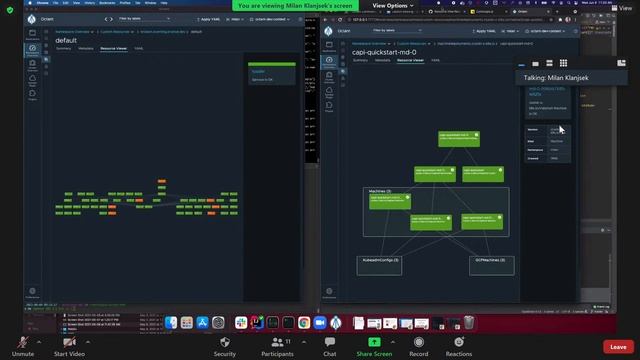Image resolution: width=640 pixels, height=360 pixels.
Task: Open Preferences gear in right Octant sidebar
Action: (x=329, y=293)
